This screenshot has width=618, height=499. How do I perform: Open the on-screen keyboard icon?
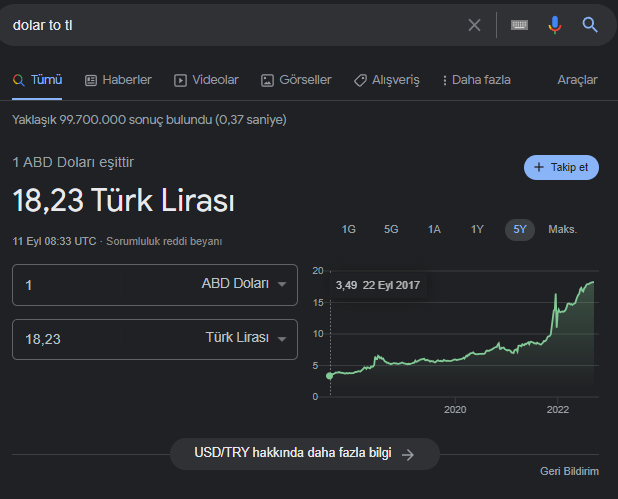tap(519, 25)
